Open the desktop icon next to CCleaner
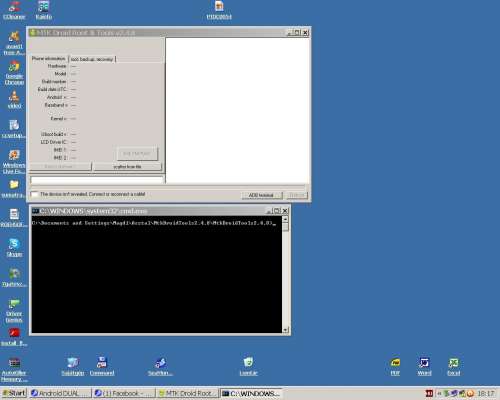This screenshot has height=400, width=500. click(x=44, y=10)
